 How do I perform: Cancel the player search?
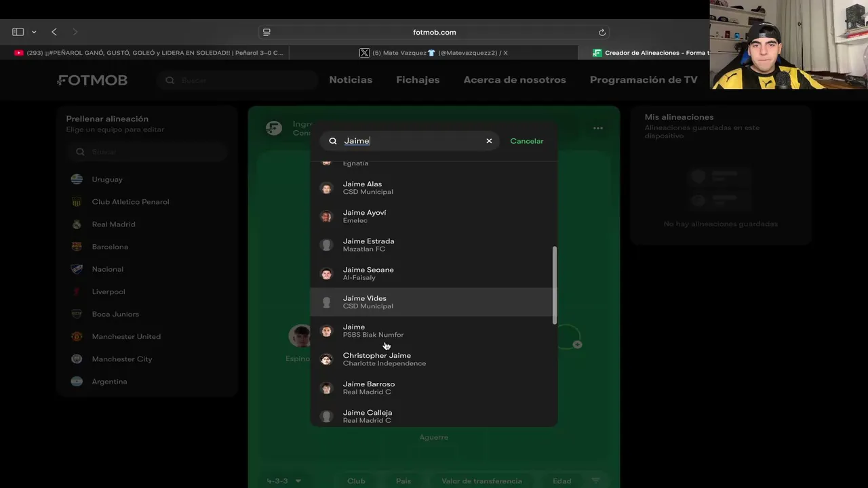coord(527,141)
